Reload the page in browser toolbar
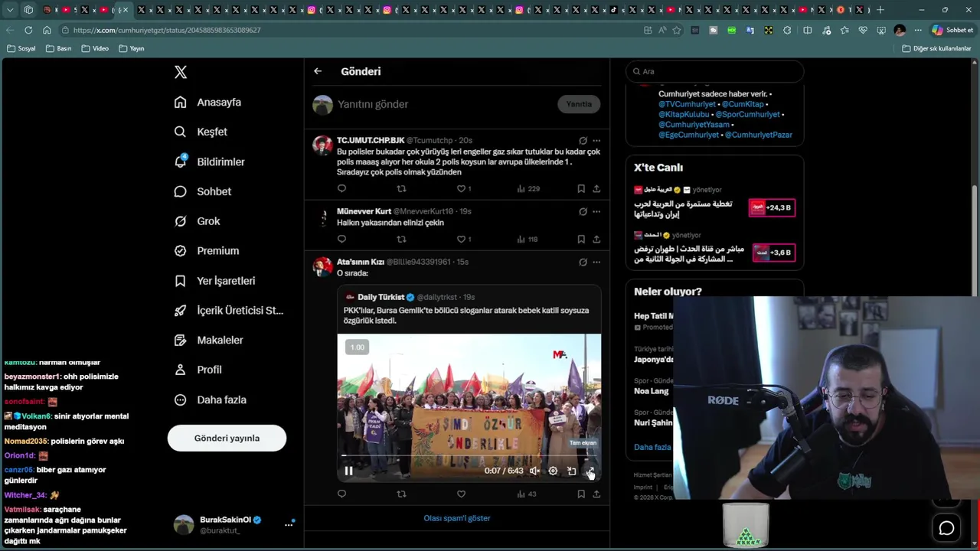The height and width of the screenshot is (551, 980). click(28, 30)
